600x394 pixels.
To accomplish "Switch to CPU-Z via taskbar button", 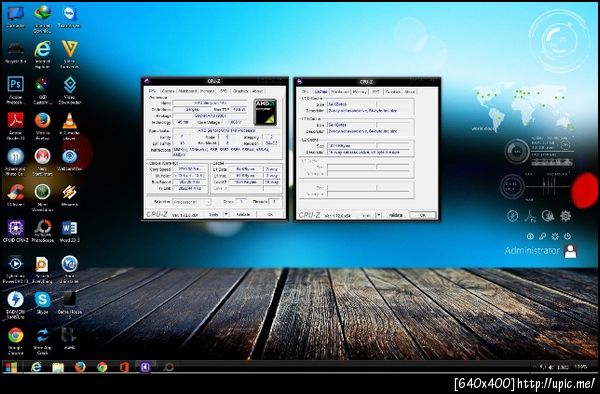I will 145,367.
